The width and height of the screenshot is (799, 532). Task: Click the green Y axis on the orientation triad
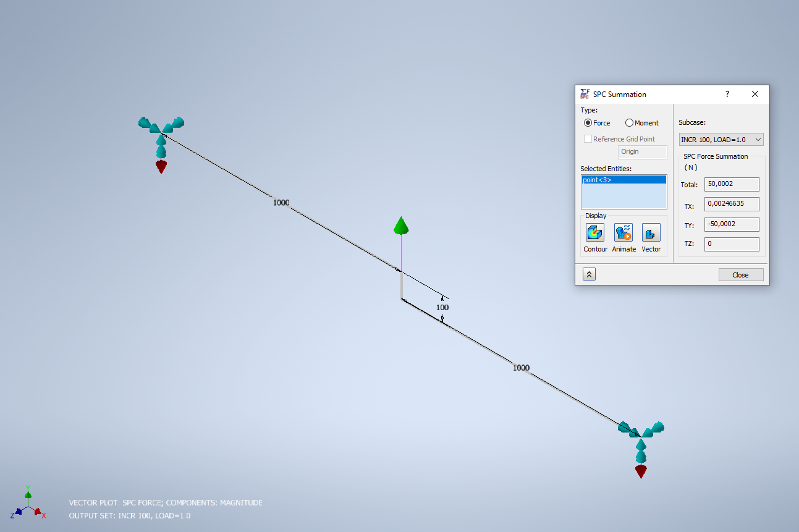27,494
